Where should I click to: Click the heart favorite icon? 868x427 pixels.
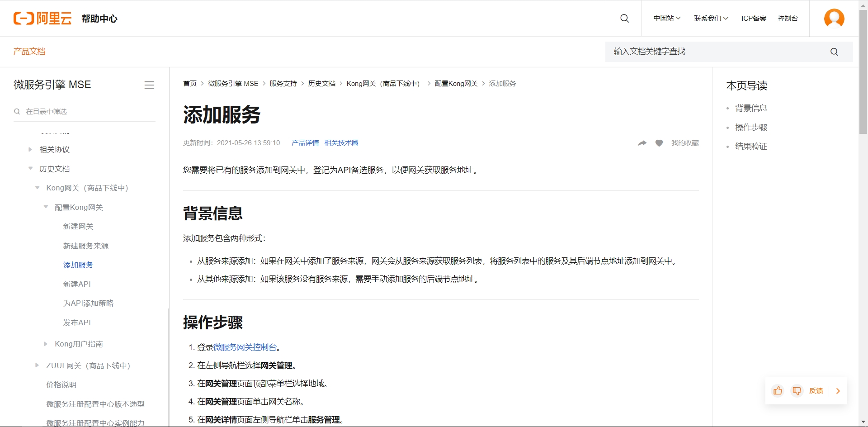(x=659, y=143)
